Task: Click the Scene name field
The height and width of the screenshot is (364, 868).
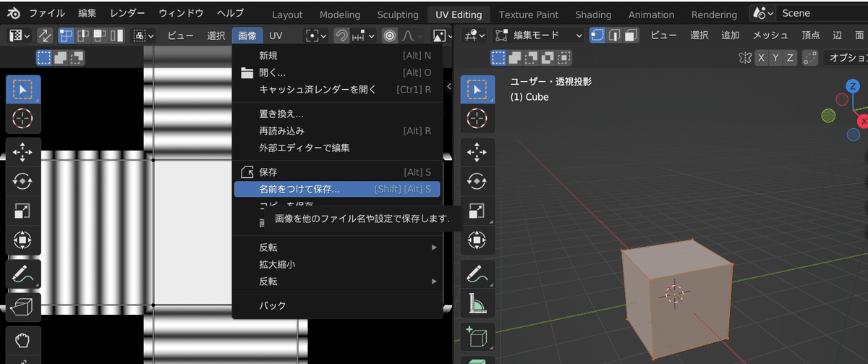Action: pyautogui.click(x=823, y=13)
